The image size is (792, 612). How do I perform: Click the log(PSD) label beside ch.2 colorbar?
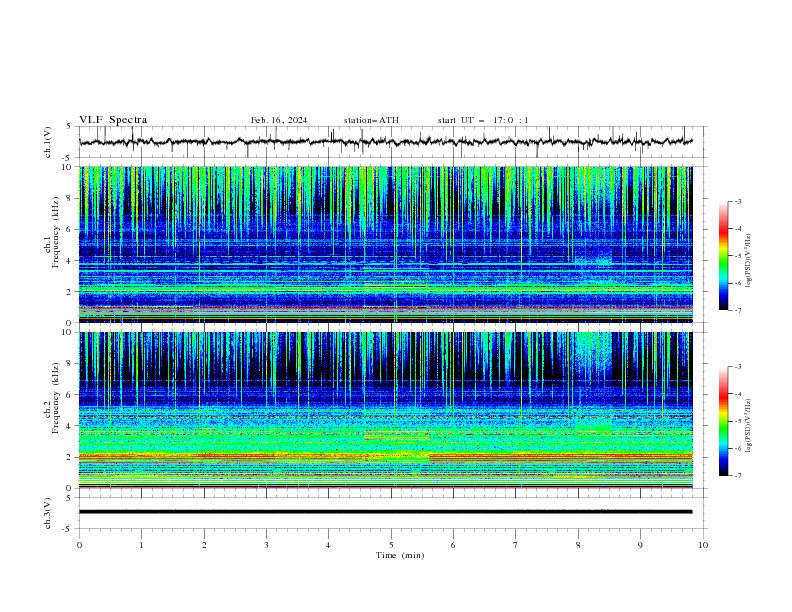point(748,425)
